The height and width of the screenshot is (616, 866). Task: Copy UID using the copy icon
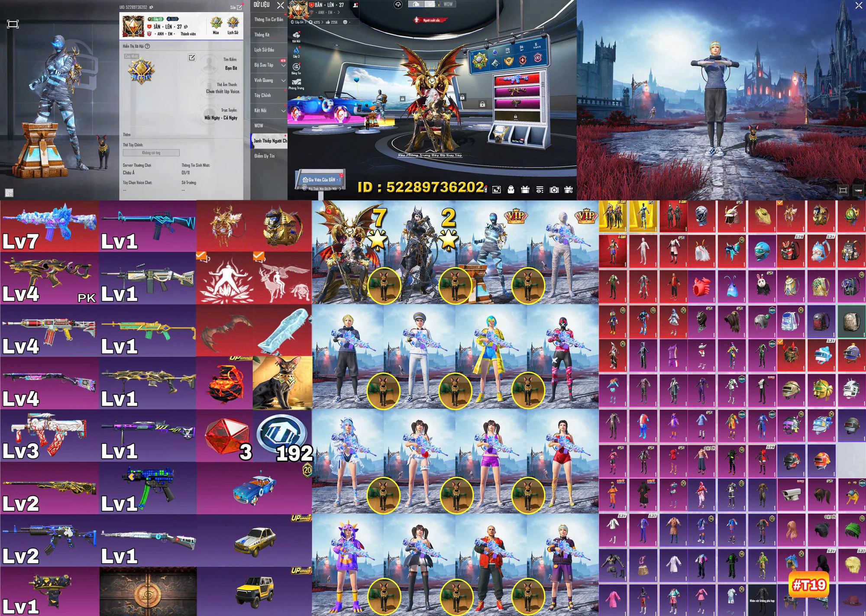point(152,7)
